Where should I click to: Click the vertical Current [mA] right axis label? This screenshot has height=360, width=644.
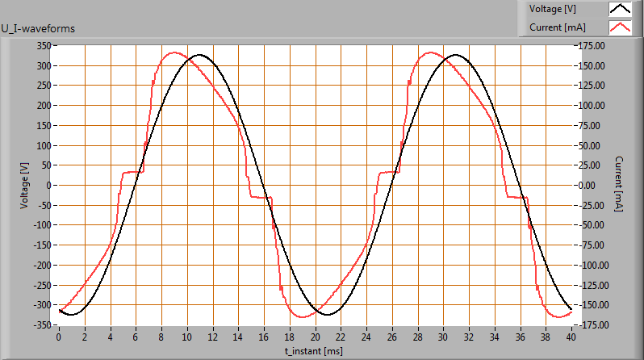pyautogui.click(x=619, y=185)
